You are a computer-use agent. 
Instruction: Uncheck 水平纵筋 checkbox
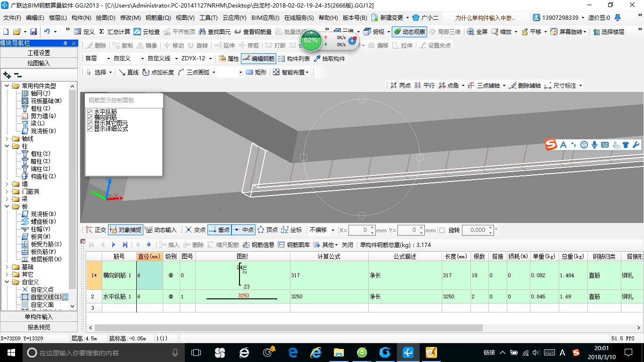coord(90,112)
